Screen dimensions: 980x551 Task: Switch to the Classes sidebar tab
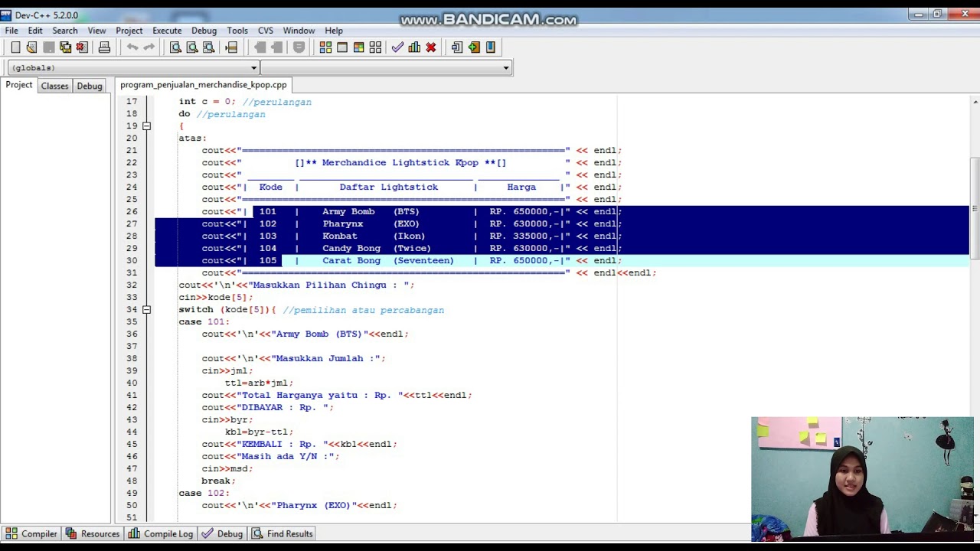coord(54,86)
